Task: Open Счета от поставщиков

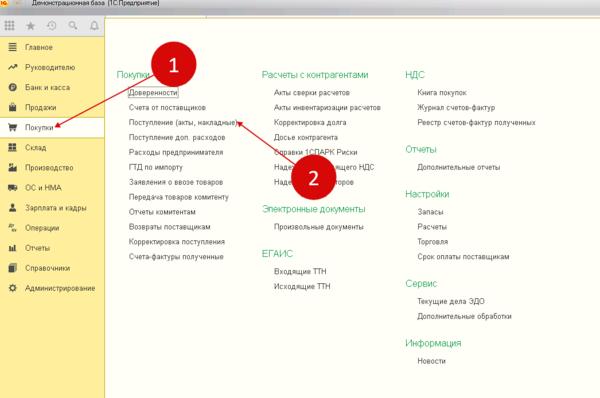Action: 167,108
